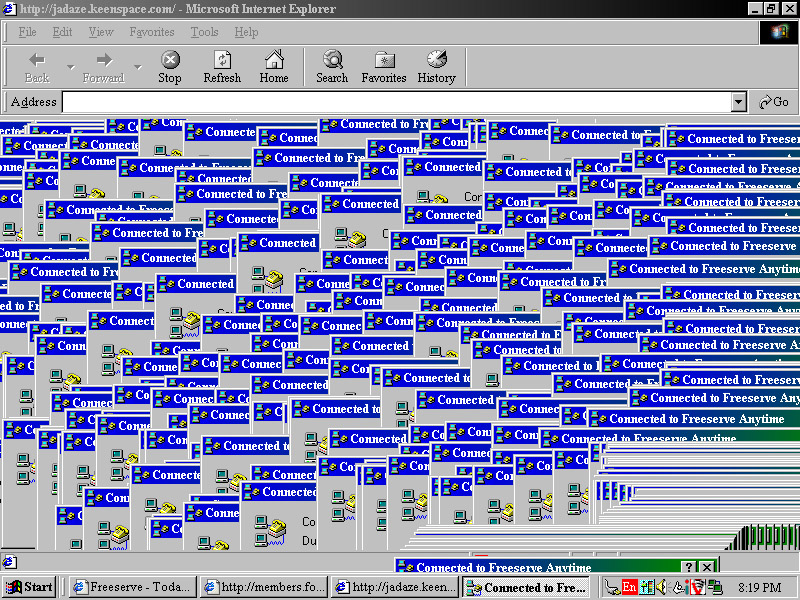Open the Tools menu
This screenshot has height=600, width=800.
tap(204, 32)
